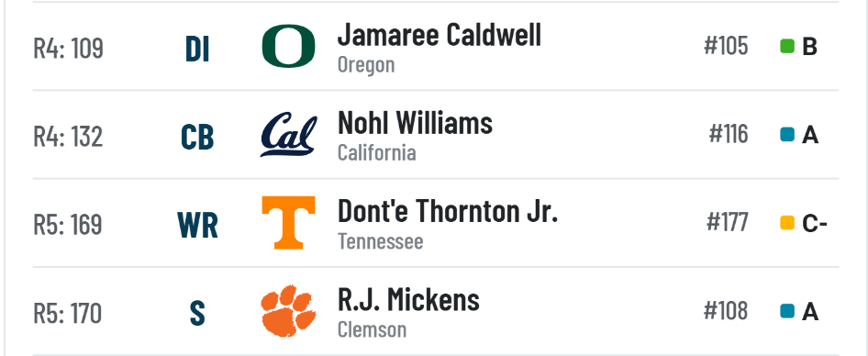Image resolution: width=868 pixels, height=356 pixels.
Task: Open Nohl Williams' player profile
Action: coord(415,123)
